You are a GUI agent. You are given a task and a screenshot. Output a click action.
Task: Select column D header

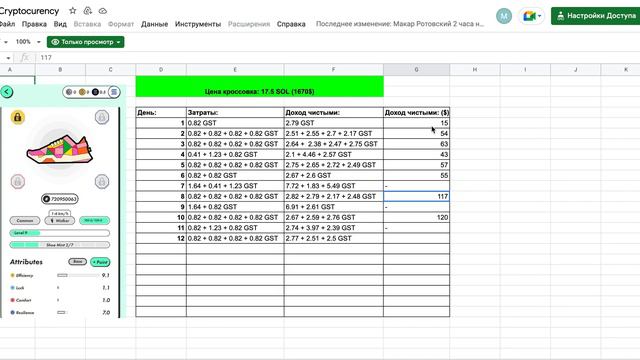[x=161, y=69]
